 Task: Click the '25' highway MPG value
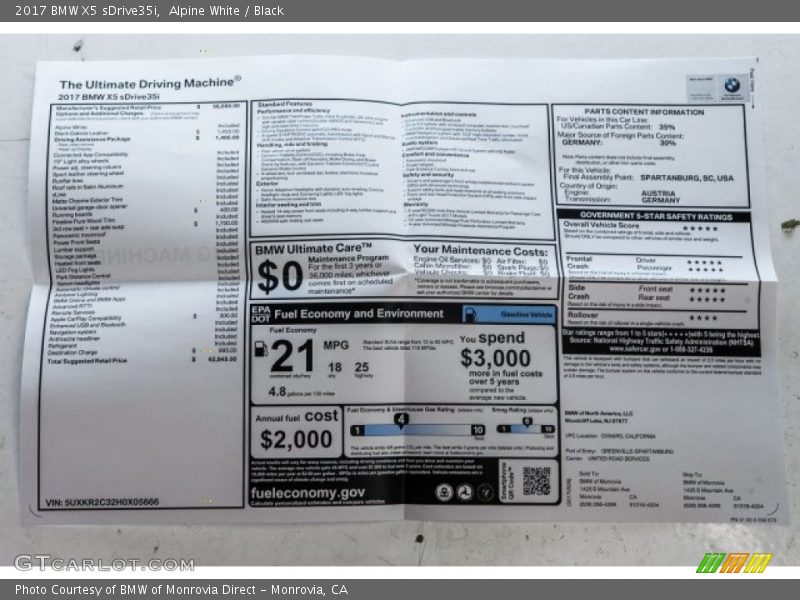362,367
